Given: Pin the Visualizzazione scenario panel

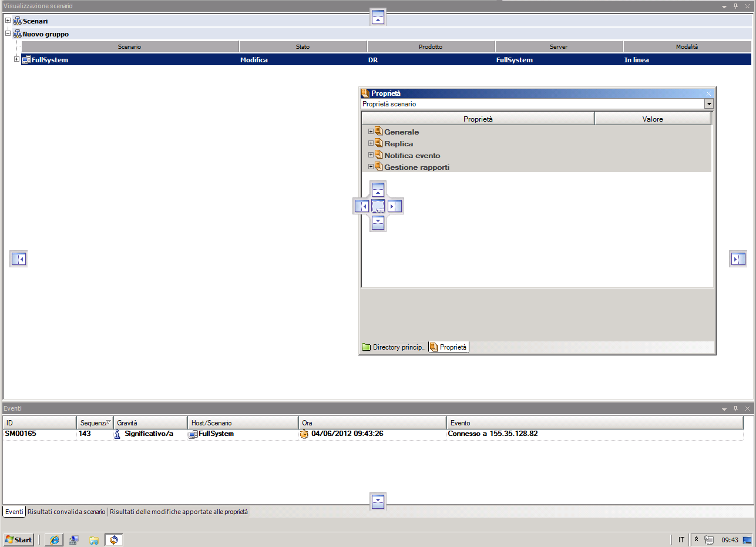Looking at the screenshot, I should (735, 6).
